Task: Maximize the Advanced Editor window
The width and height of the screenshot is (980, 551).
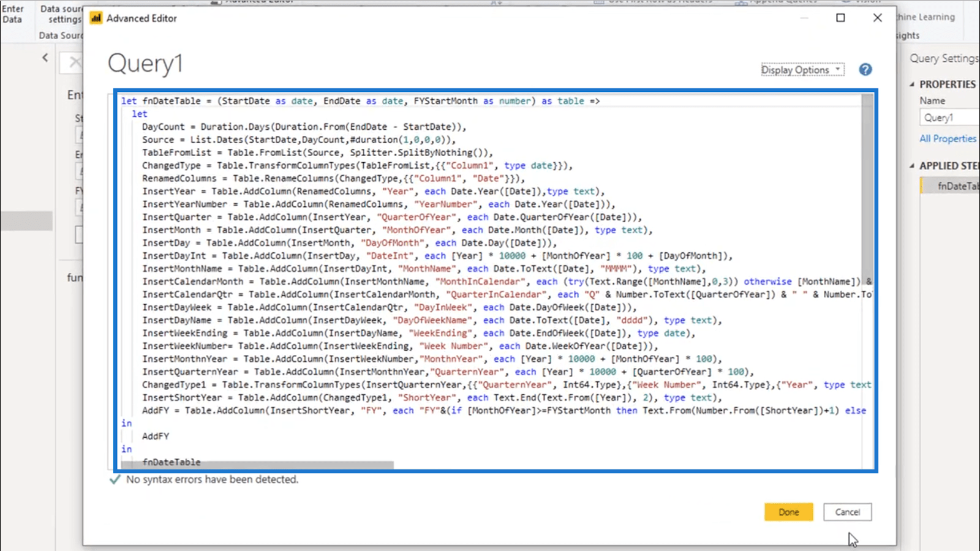Action: tap(840, 18)
